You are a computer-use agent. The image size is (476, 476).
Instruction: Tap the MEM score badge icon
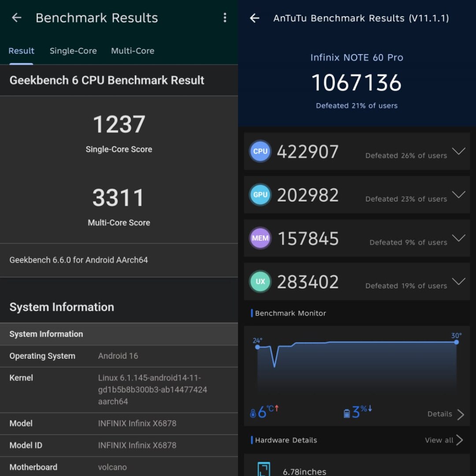[260, 238]
